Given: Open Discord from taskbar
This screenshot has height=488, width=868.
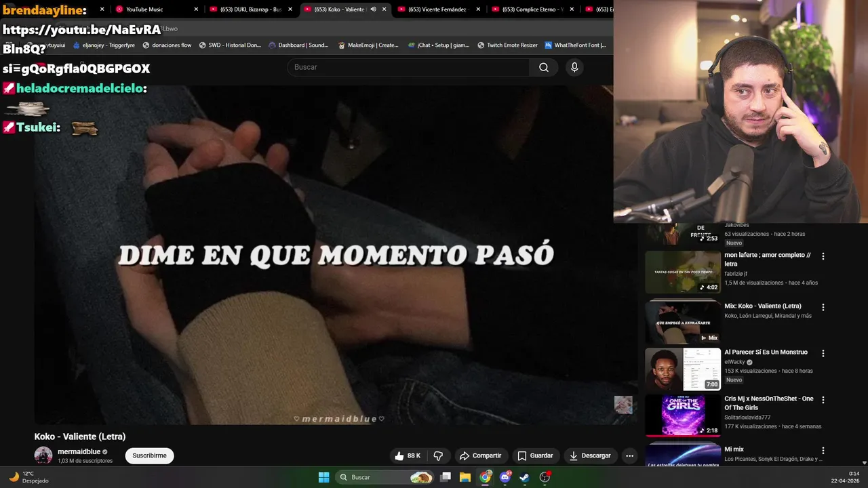Looking at the screenshot, I should 505,477.
